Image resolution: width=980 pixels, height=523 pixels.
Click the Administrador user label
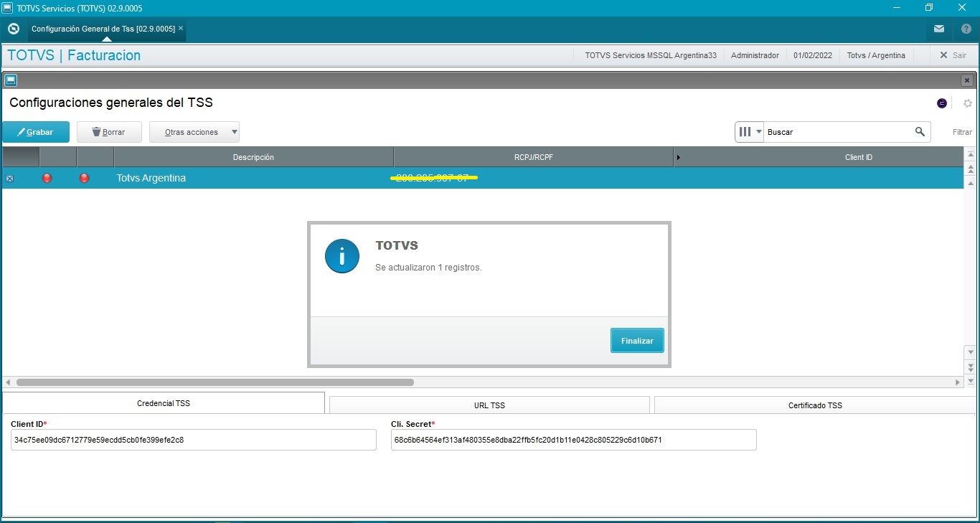click(755, 55)
